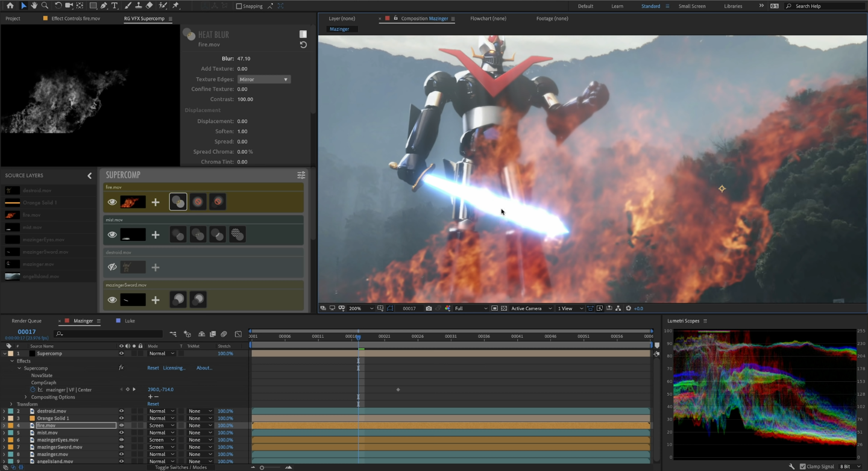This screenshot has width=868, height=471.
Task: Click the Mazinger breadcrumb in composition viewer
Action: tap(339, 29)
